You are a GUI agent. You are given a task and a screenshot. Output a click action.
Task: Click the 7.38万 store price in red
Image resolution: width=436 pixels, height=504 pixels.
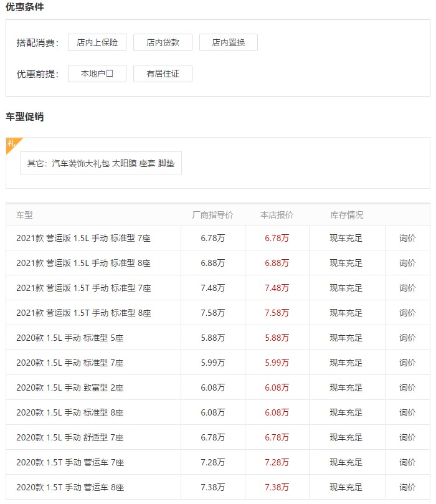(277, 487)
